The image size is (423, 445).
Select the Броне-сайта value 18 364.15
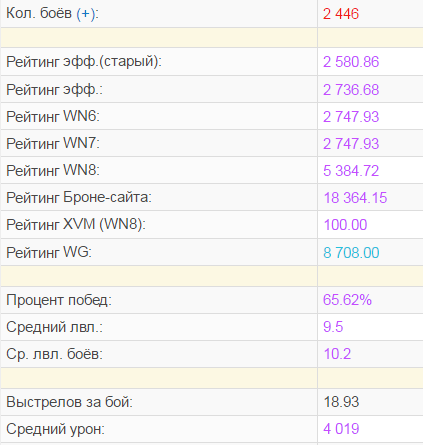pos(355,198)
